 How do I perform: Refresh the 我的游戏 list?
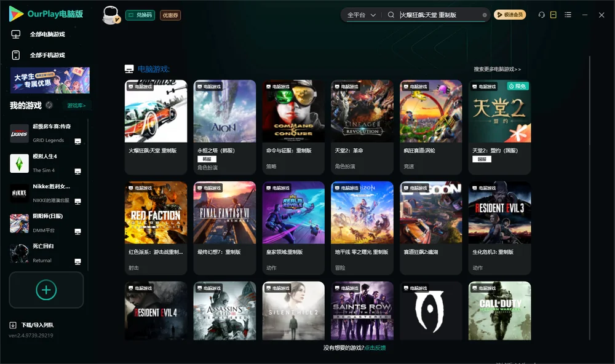(49, 105)
